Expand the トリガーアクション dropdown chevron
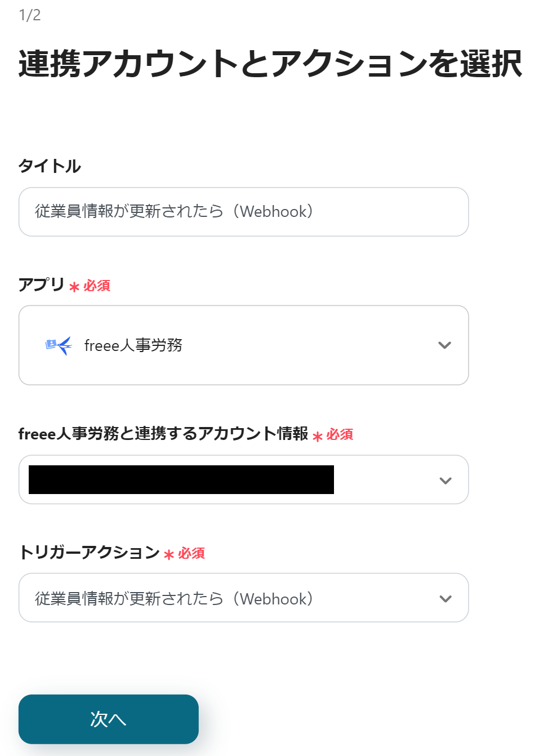Image resolution: width=539 pixels, height=756 pixels. tap(445, 599)
